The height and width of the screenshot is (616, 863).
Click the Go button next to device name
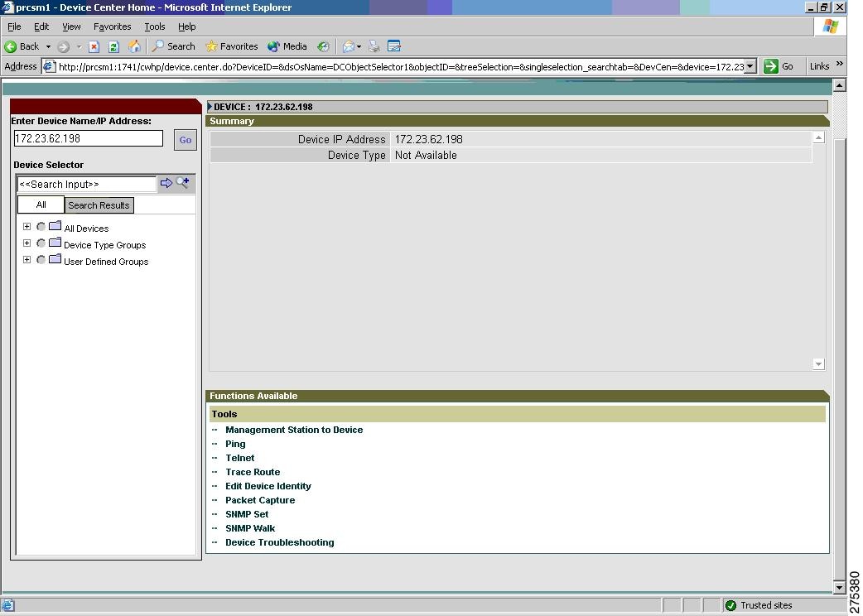(x=186, y=140)
